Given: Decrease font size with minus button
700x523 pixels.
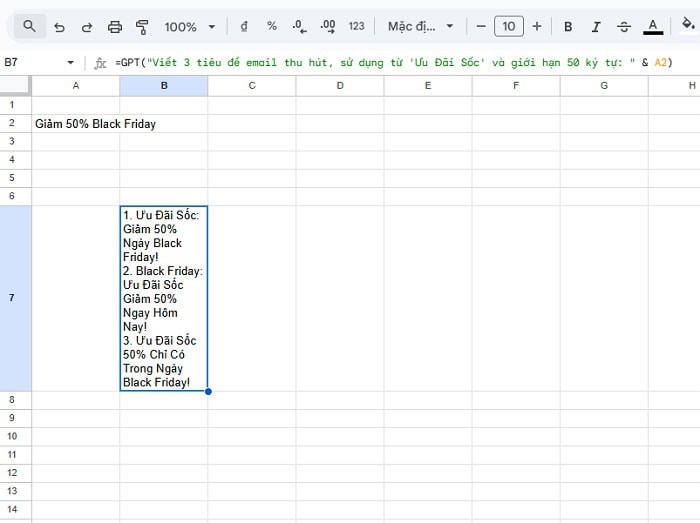Looking at the screenshot, I should [x=481, y=26].
